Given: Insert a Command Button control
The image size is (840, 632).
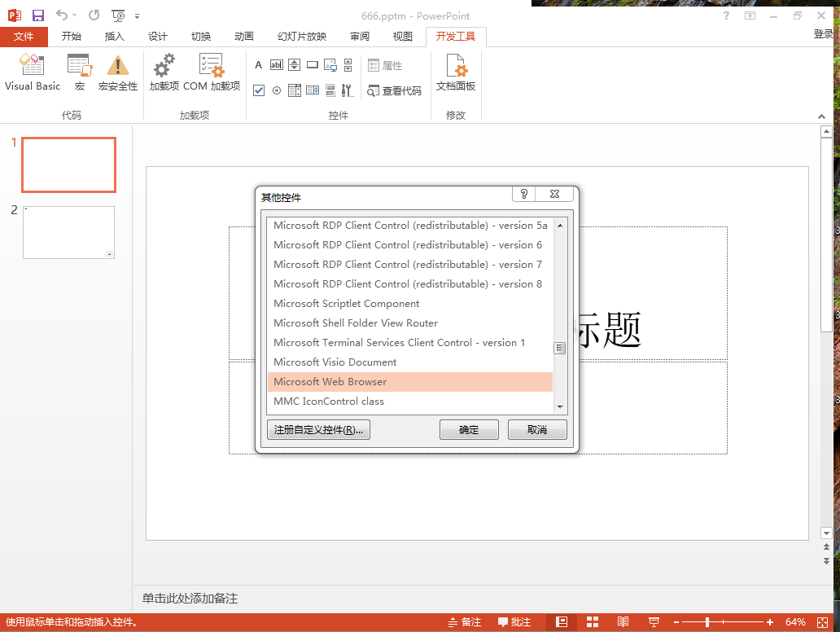Looking at the screenshot, I should (313, 65).
